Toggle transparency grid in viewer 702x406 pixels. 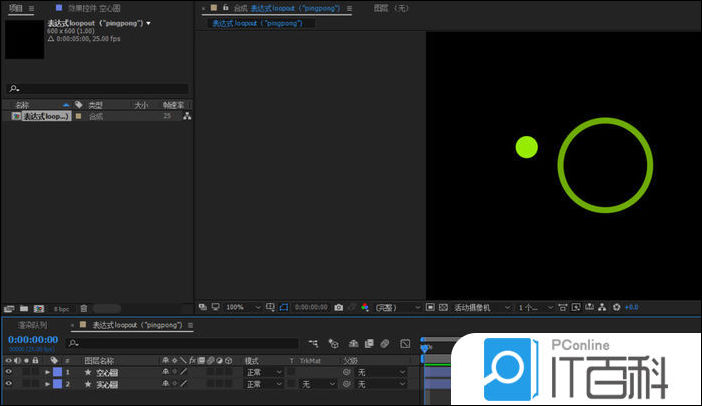tap(443, 307)
